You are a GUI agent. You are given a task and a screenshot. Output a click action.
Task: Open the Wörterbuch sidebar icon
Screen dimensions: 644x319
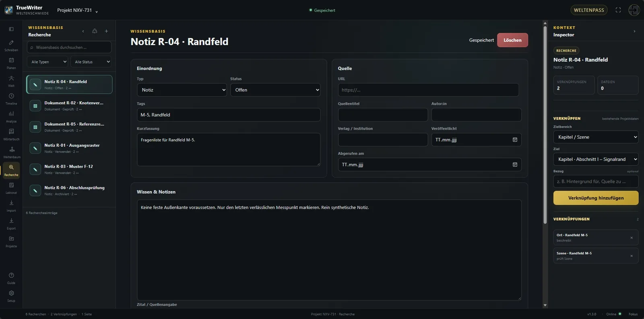(x=11, y=135)
